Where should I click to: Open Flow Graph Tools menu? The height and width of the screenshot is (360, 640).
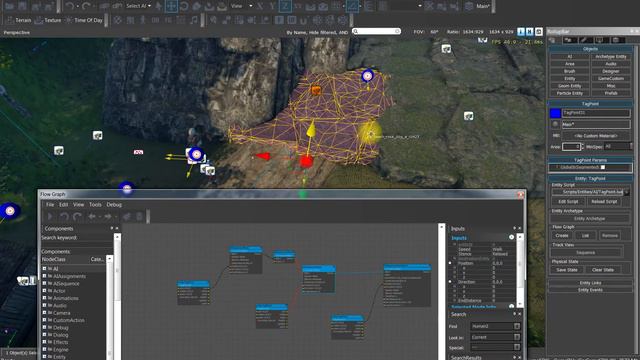(x=95, y=204)
